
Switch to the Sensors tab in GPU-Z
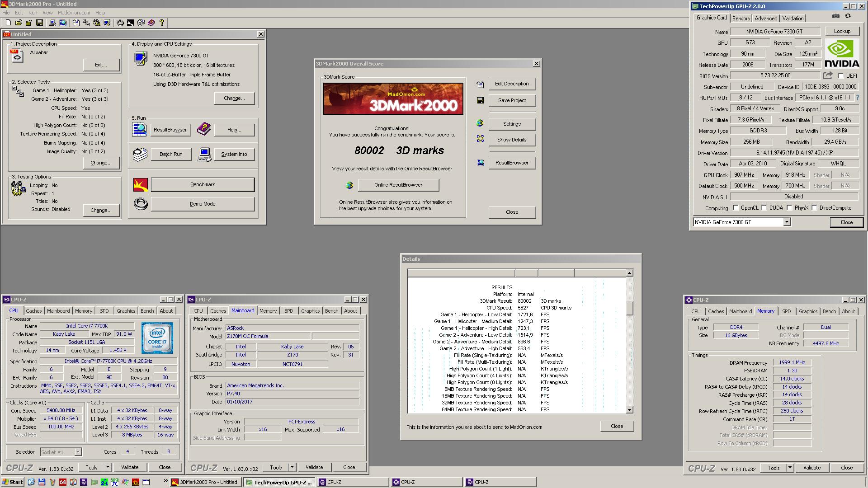741,19
